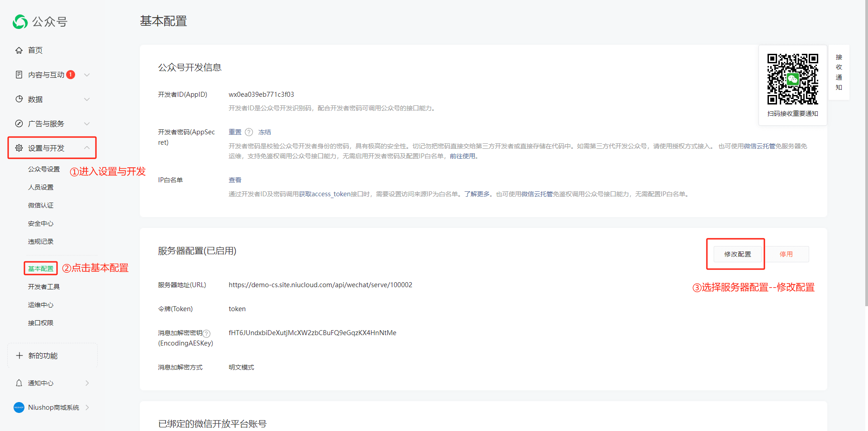This screenshot has width=868, height=431.
Task: Click the page vertical scrollbar
Action: [866, 154]
